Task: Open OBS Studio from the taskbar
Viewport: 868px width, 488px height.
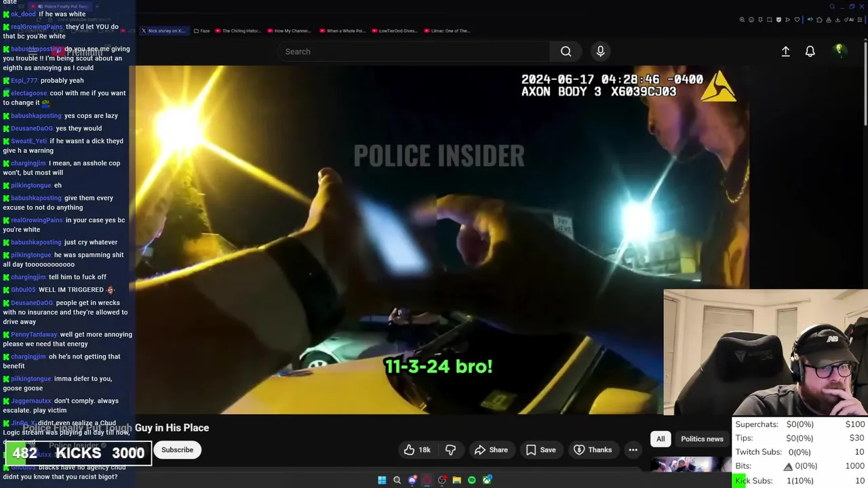Action: pyautogui.click(x=442, y=480)
